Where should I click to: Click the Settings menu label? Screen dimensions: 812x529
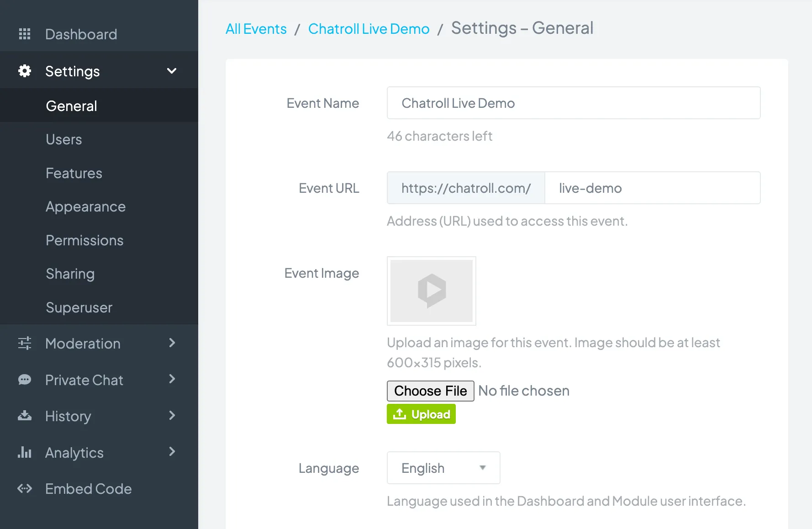[73, 71]
